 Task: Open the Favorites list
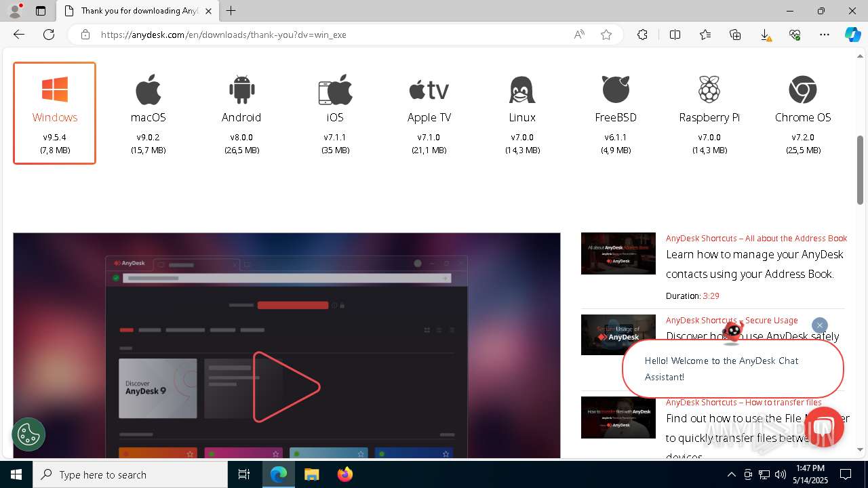pos(705,35)
